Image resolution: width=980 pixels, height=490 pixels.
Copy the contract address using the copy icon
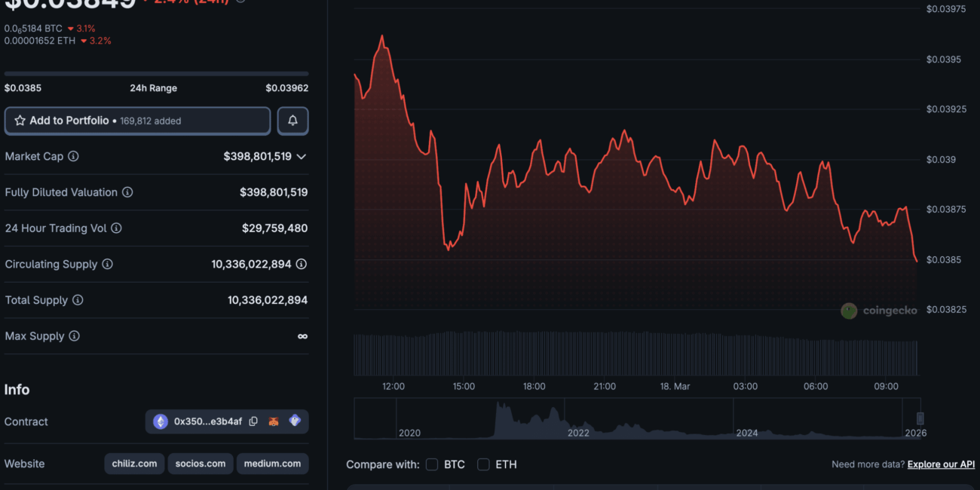[253, 421]
